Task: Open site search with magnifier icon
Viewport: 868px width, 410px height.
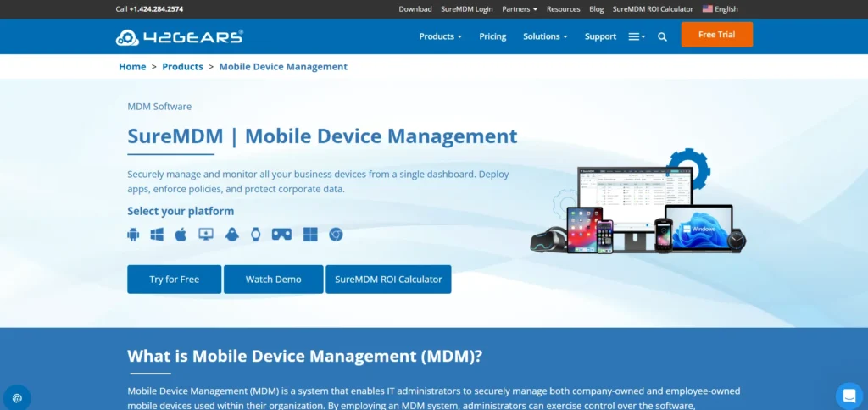Action: click(x=662, y=36)
